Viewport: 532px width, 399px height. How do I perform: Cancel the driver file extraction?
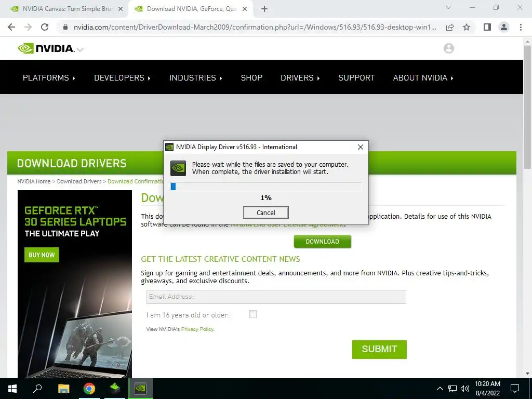(265, 212)
